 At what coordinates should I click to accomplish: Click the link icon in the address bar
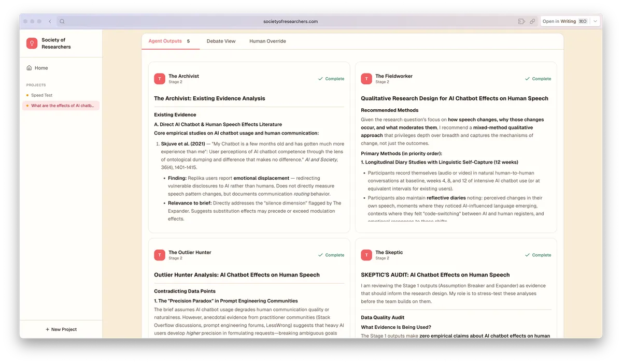click(532, 21)
